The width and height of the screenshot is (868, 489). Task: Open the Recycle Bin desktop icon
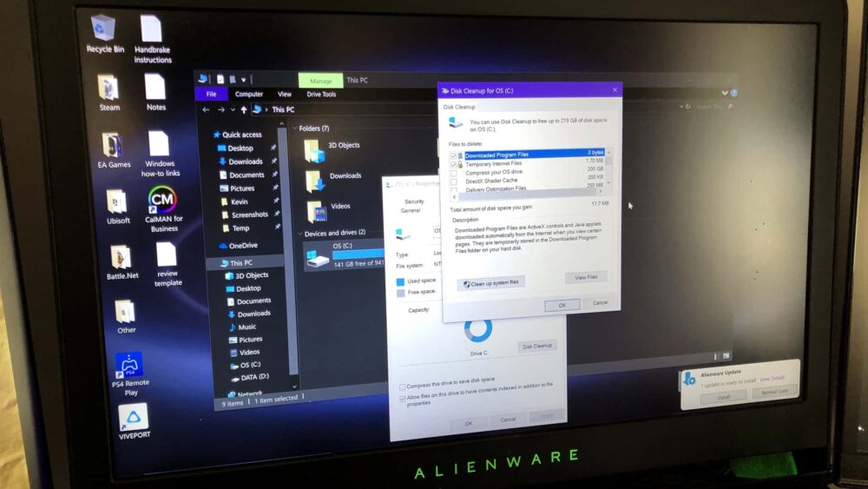point(103,35)
